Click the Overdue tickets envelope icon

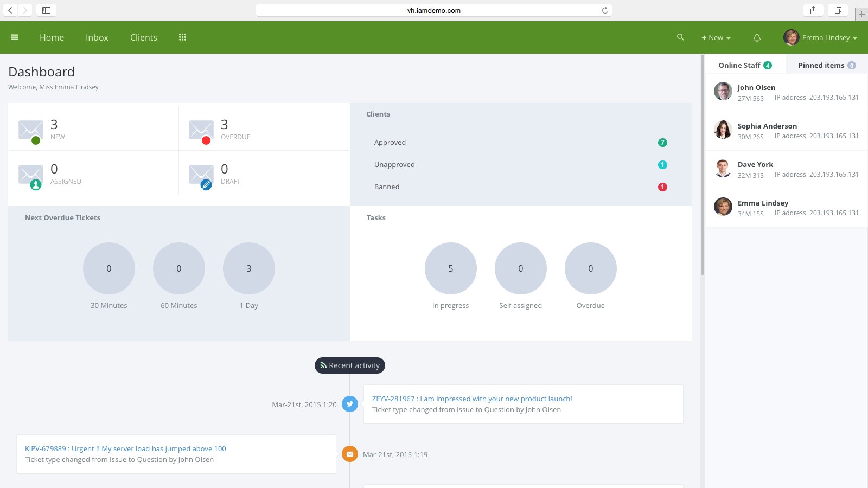click(201, 130)
